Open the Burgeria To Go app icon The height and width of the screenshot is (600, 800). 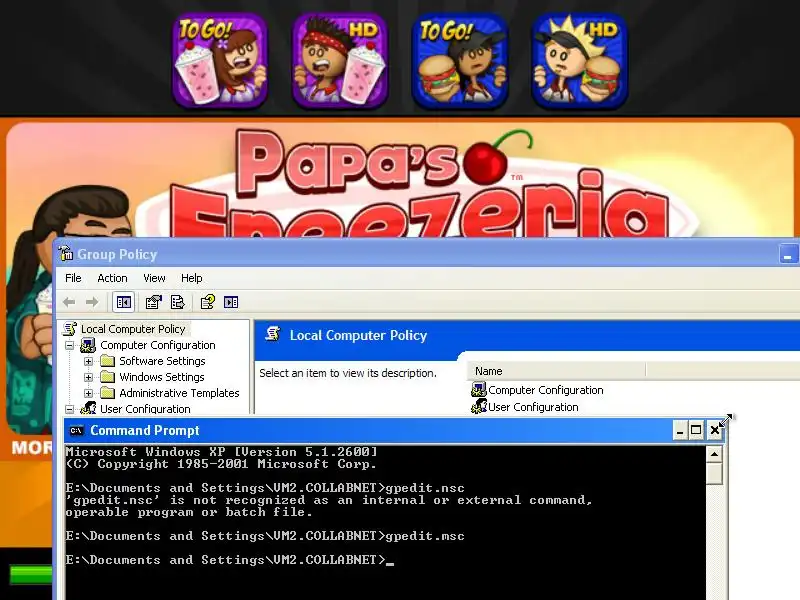click(459, 61)
